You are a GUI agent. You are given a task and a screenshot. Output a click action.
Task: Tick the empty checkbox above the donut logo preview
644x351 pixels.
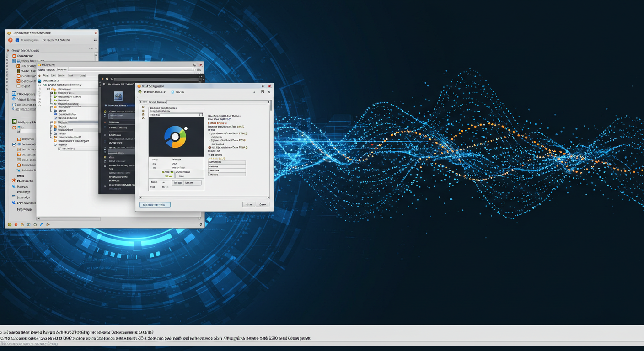pyautogui.click(x=201, y=115)
